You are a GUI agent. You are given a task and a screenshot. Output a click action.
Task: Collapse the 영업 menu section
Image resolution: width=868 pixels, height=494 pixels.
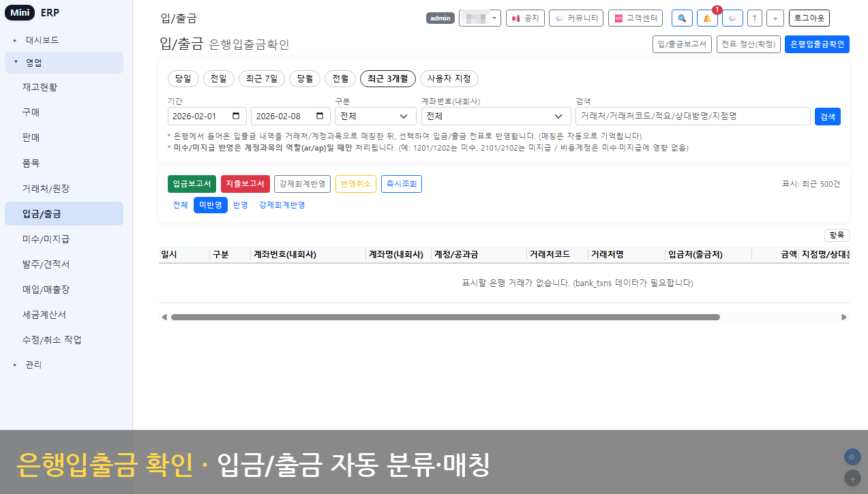coord(64,63)
